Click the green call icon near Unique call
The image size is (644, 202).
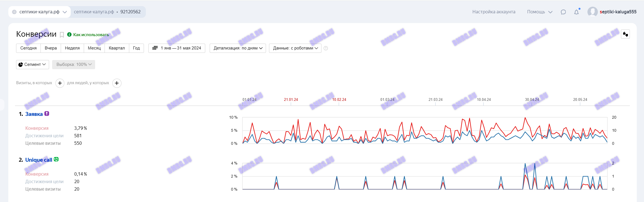coord(56,159)
